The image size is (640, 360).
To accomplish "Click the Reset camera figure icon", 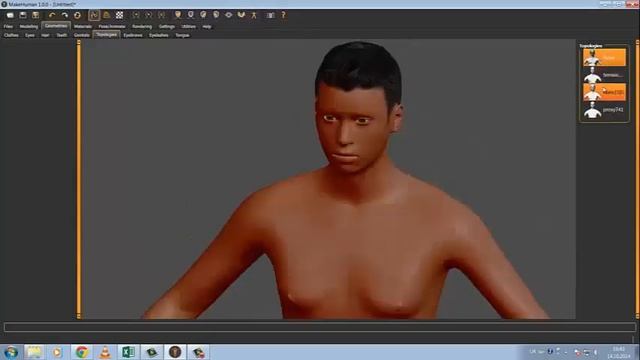I will pos(254,15).
